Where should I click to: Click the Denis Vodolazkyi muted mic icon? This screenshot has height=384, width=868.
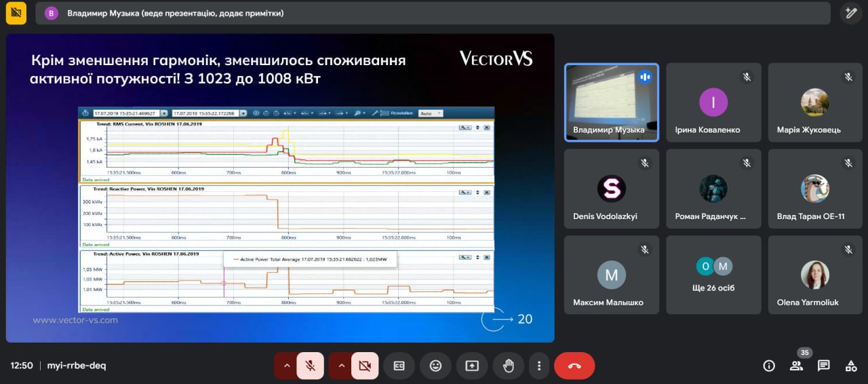pyautogui.click(x=645, y=163)
